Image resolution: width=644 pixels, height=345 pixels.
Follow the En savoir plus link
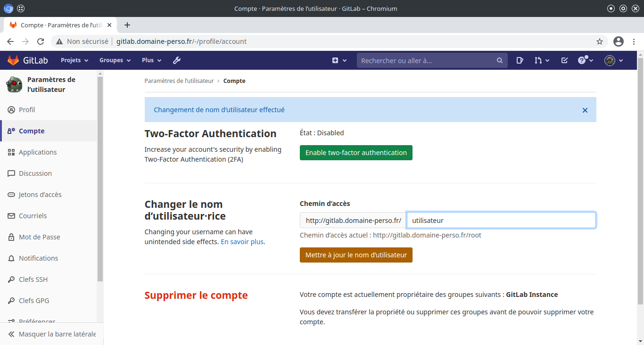pos(242,242)
